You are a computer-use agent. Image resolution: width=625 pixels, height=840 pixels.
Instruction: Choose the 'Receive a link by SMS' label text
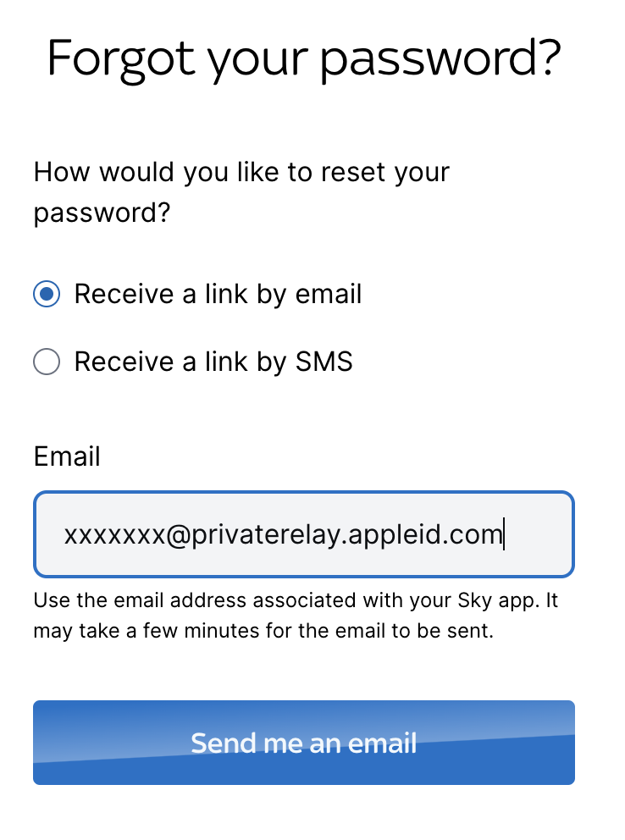click(x=213, y=362)
